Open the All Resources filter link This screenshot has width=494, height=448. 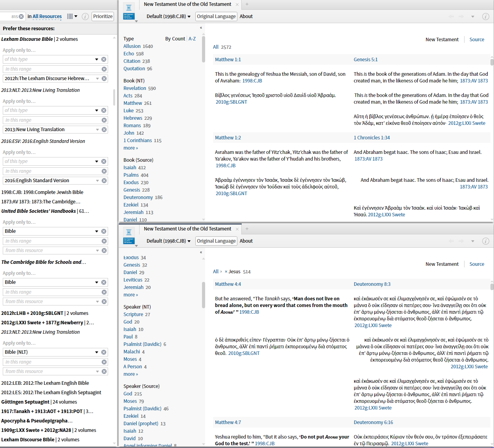[x=47, y=16]
